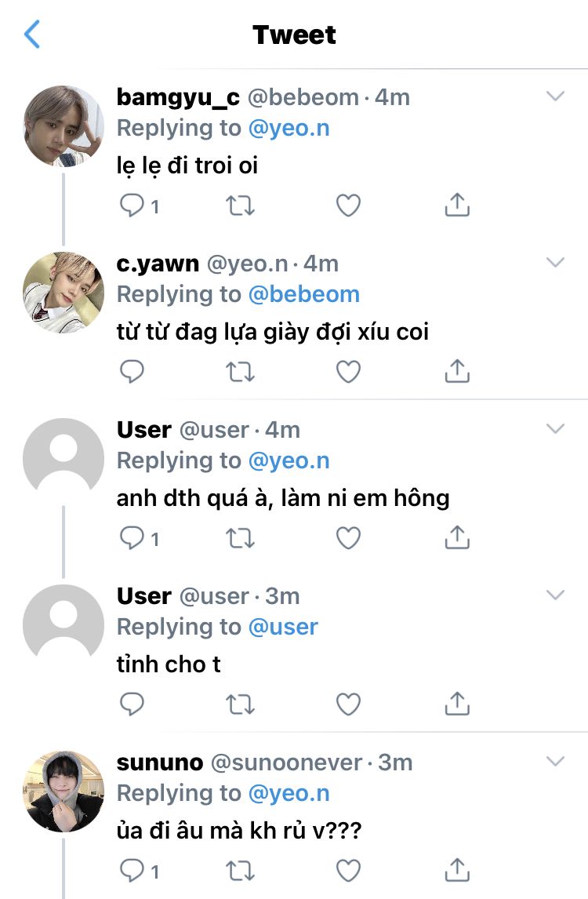Open sununo's profile avatar
Image resolution: width=588 pixels, height=899 pixels.
[x=63, y=792]
